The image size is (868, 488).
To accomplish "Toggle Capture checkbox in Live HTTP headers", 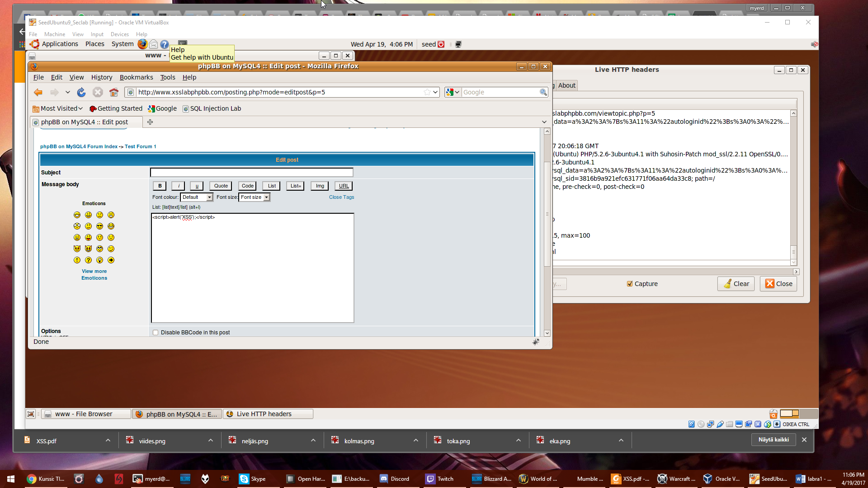I will 630,284.
